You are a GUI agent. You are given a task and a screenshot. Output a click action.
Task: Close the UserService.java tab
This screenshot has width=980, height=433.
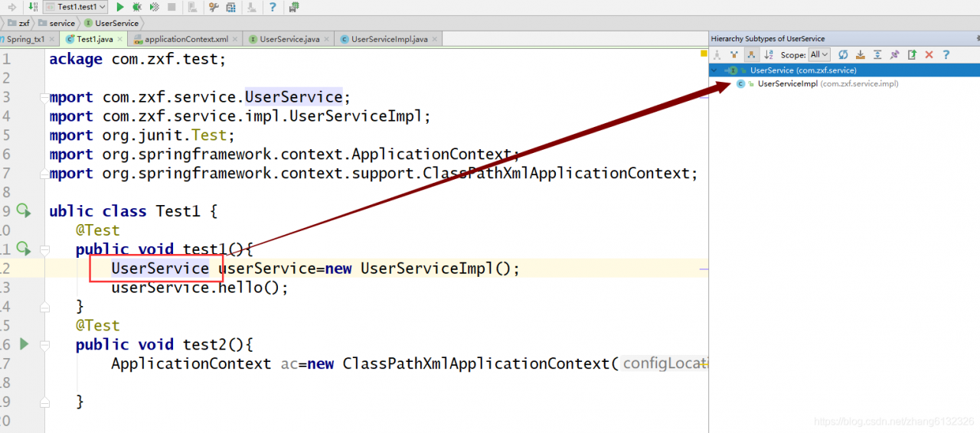(x=328, y=39)
